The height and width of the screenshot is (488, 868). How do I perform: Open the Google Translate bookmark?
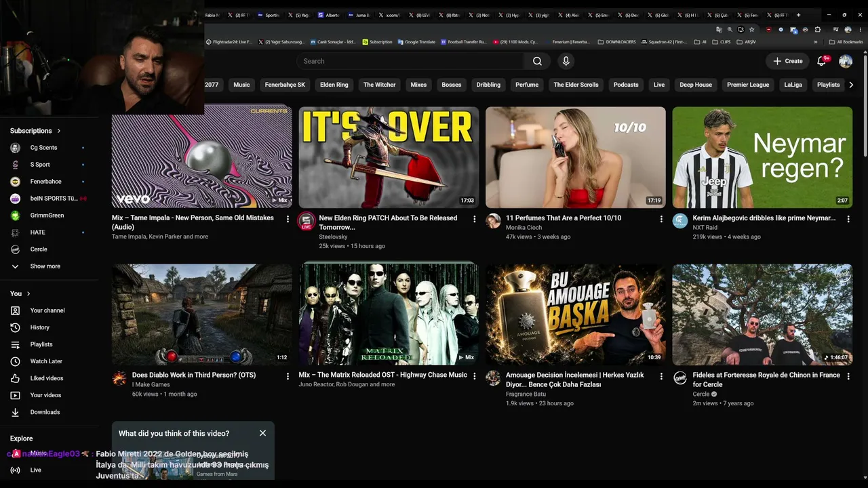click(416, 42)
